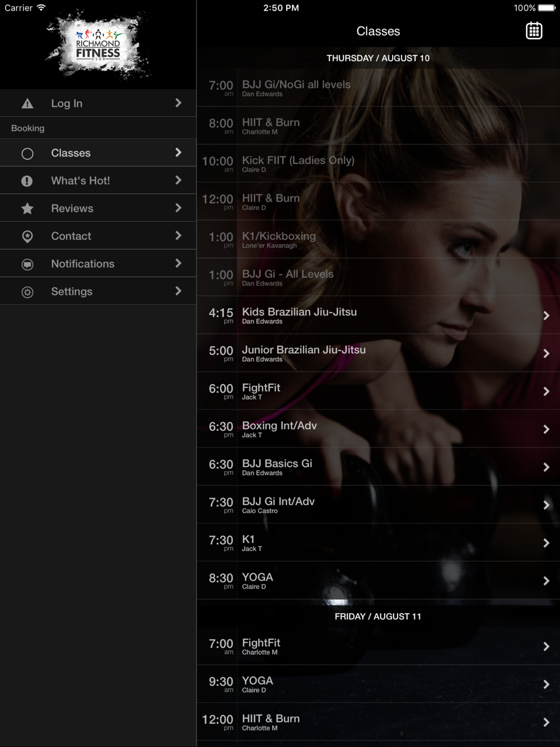Click chevron on BJJ Basics Gi row
Image resolution: width=560 pixels, height=747 pixels.
coord(546,467)
